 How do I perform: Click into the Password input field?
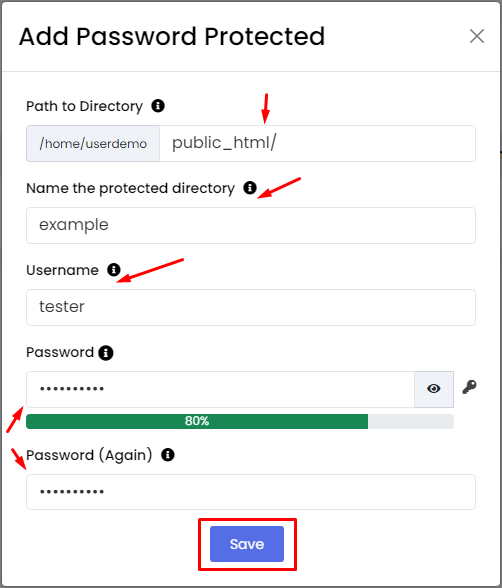coord(220,389)
